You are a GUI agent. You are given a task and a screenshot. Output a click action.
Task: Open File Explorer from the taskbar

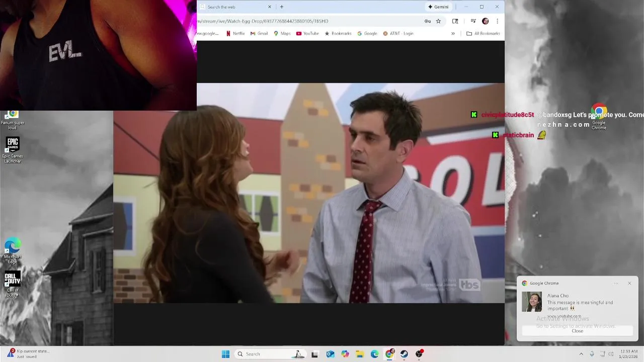pyautogui.click(x=360, y=354)
